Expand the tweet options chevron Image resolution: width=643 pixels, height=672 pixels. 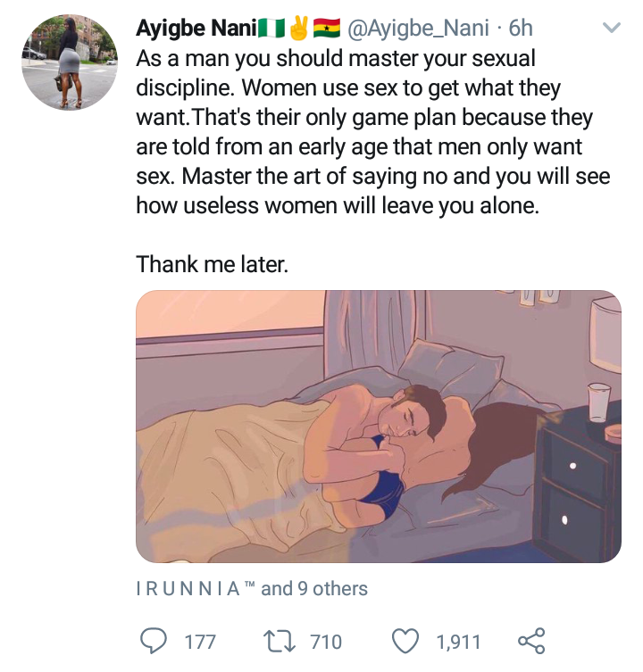pos(611,28)
